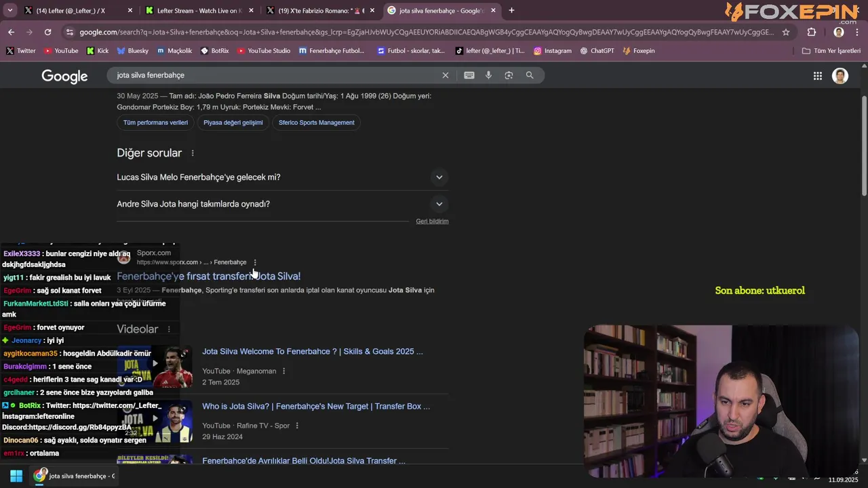This screenshot has height=488, width=868.
Task: Close the Lefter Stream tab
Action: pyautogui.click(x=252, y=10)
